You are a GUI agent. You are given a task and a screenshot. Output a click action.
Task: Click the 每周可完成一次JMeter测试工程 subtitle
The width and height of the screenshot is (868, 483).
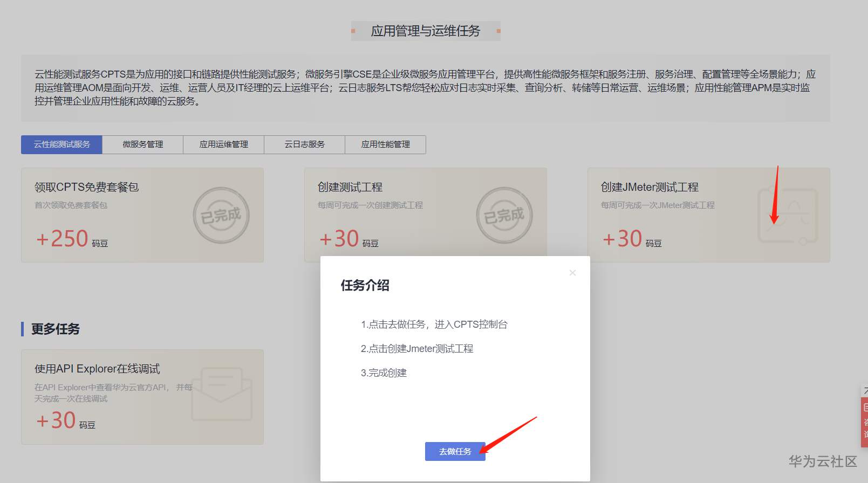pyautogui.click(x=658, y=205)
